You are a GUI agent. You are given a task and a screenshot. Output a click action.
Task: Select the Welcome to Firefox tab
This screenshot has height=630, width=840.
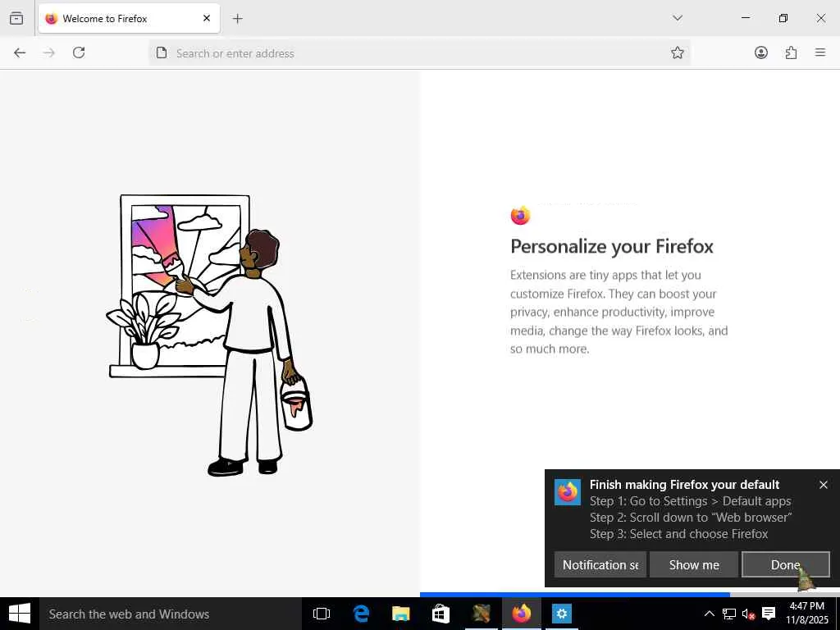coord(129,18)
